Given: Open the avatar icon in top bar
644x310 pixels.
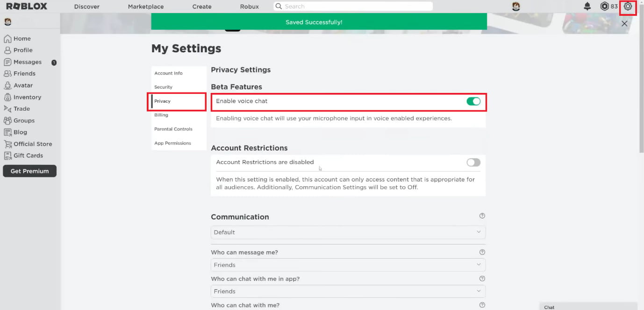Looking at the screenshot, I should 516,7.
